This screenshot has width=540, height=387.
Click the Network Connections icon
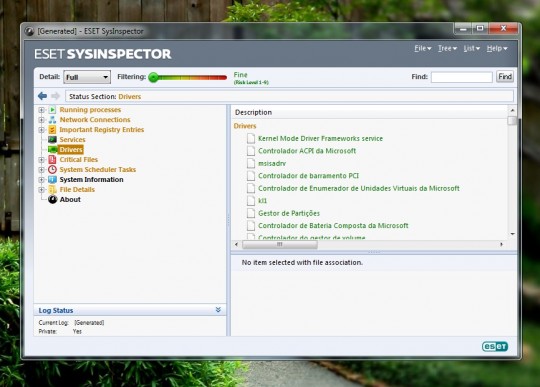pyautogui.click(x=52, y=120)
